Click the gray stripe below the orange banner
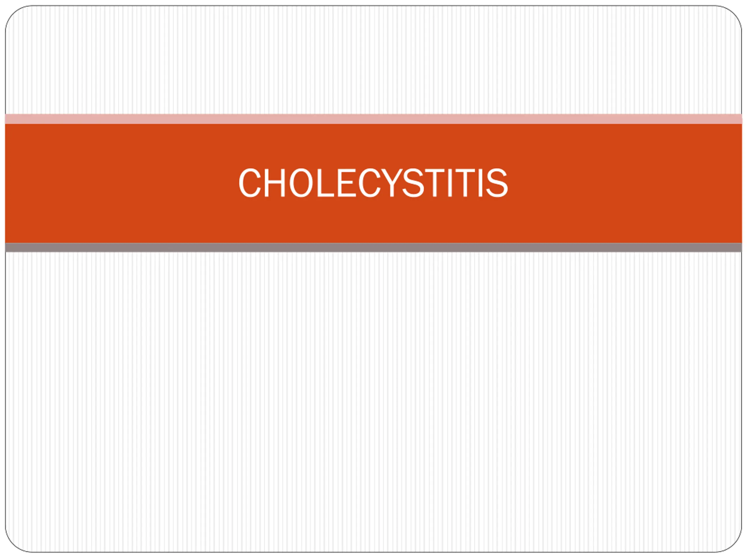Viewport: 747px width, 560px height. [373, 247]
